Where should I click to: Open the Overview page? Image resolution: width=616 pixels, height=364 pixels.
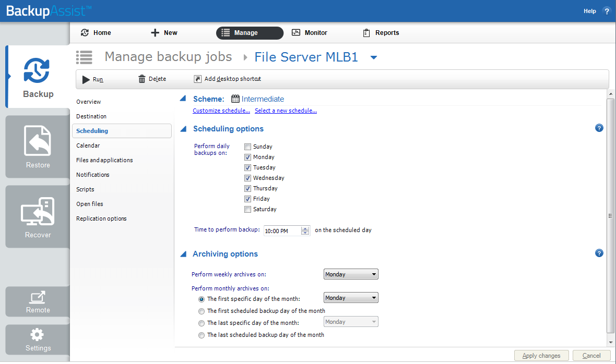88,102
